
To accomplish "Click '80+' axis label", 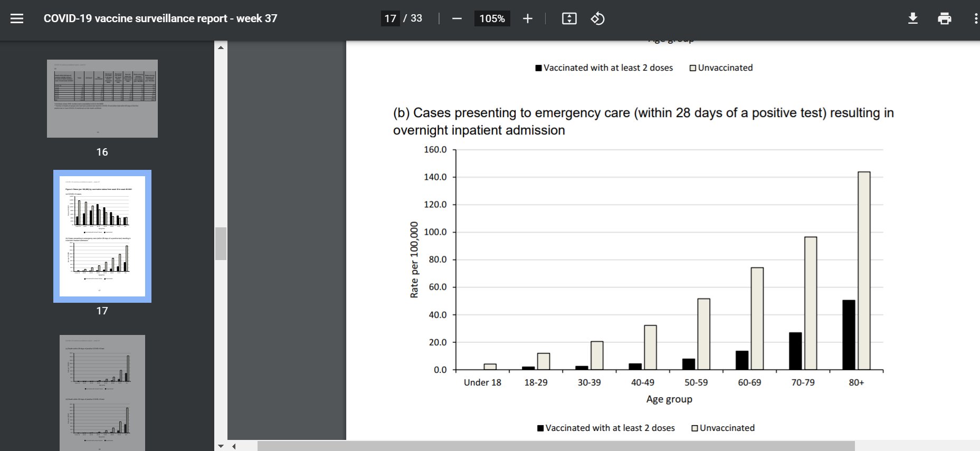I will point(856,382).
